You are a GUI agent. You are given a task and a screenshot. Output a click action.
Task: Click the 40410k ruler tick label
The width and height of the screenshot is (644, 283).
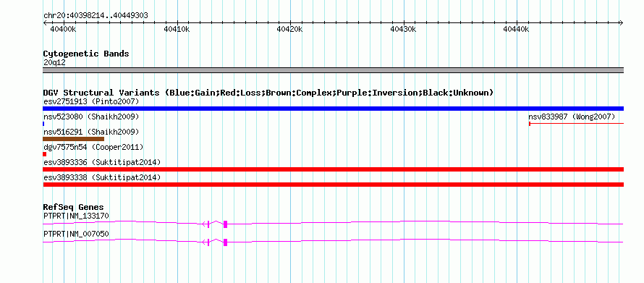[x=177, y=29]
